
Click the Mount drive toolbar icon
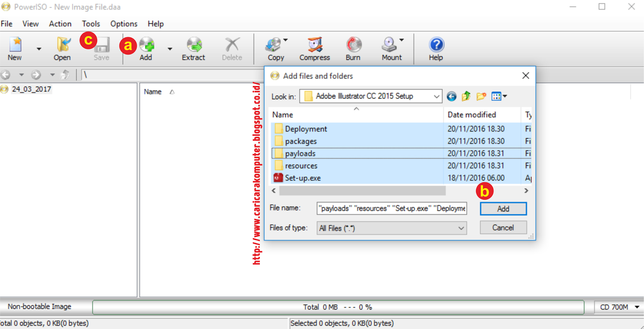pyautogui.click(x=389, y=45)
